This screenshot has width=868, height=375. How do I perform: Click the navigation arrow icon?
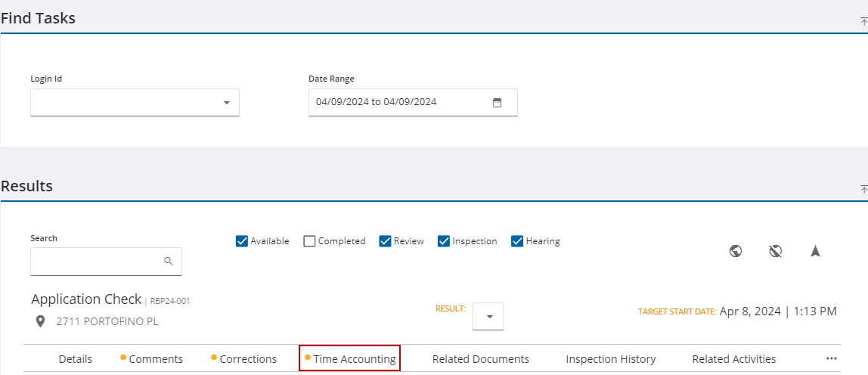point(815,251)
